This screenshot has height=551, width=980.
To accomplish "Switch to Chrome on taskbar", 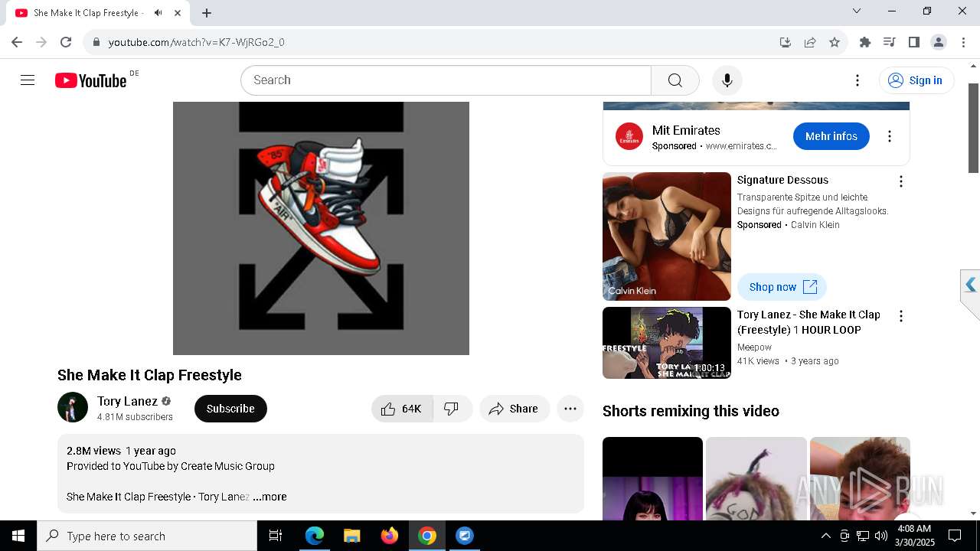I will [x=427, y=536].
